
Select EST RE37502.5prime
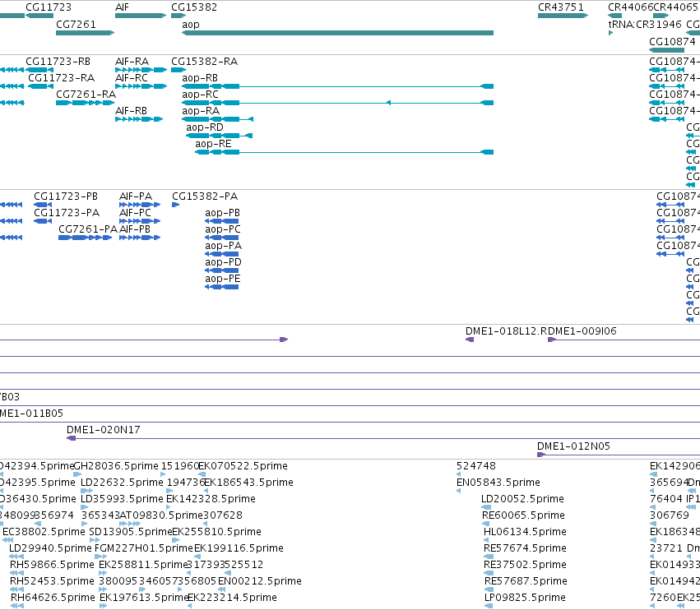click(x=489, y=573)
